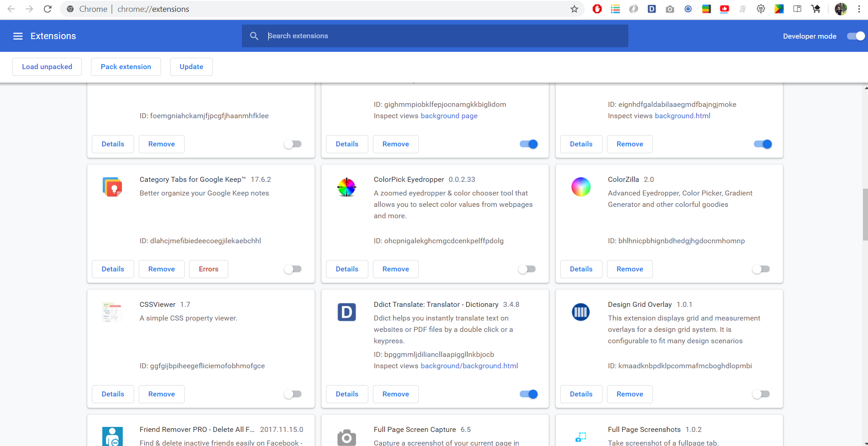The width and height of the screenshot is (868, 446).
Task: Open Chrome's three-dot menu
Action: [859, 9]
